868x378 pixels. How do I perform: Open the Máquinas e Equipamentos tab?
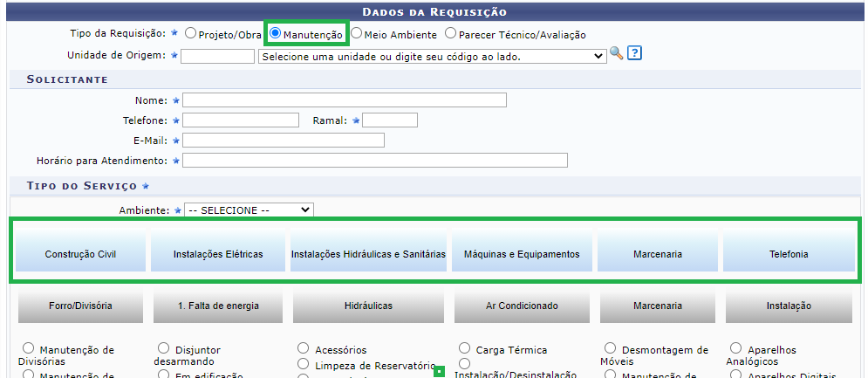[x=521, y=254]
